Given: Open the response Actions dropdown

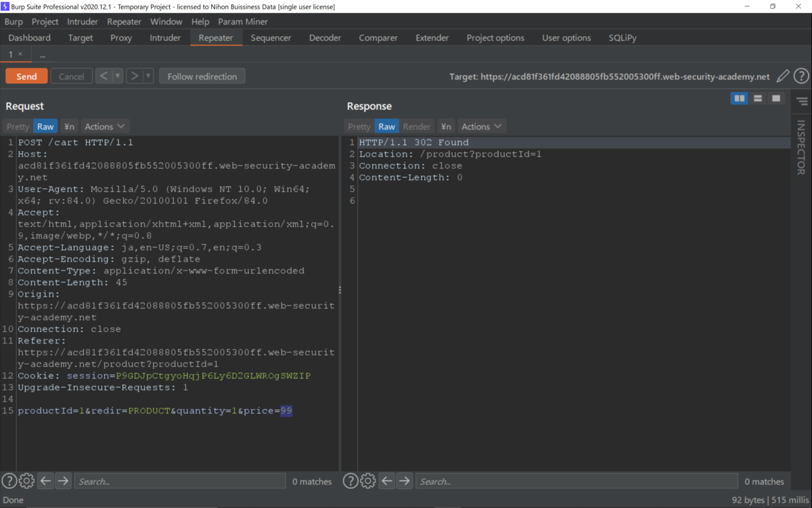Looking at the screenshot, I should point(482,127).
